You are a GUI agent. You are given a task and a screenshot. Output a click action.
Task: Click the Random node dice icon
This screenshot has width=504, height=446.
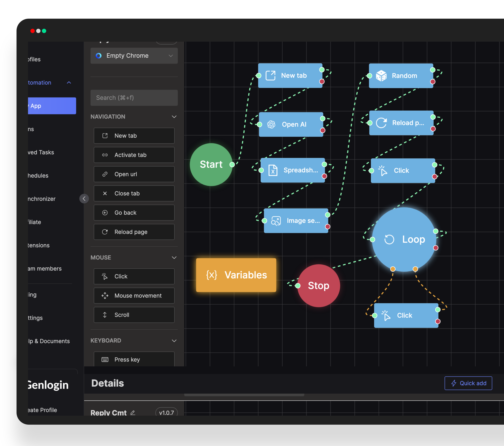tap(381, 75)
